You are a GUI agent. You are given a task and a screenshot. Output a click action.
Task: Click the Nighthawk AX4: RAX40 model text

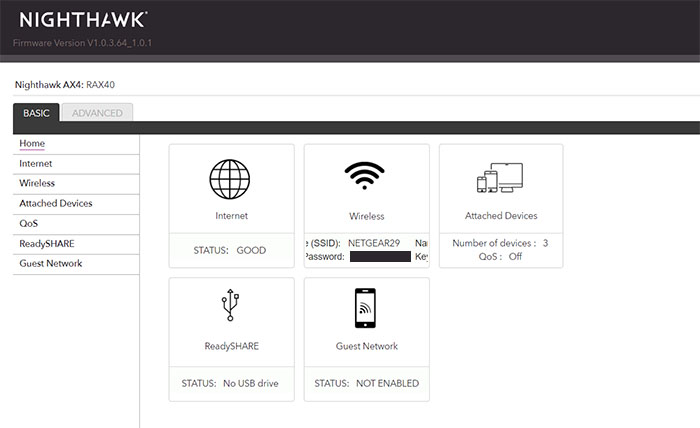(x=65, y=85)
